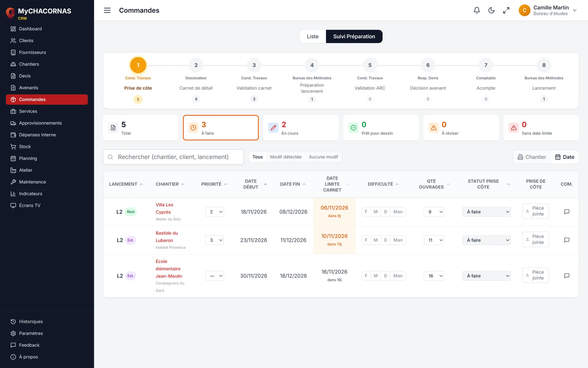The width and height of the screenshot is (588, 368).
Task: Open comment icon for Bastide du Luberon row
Action: pyautogui.click(x=567, y=240)
